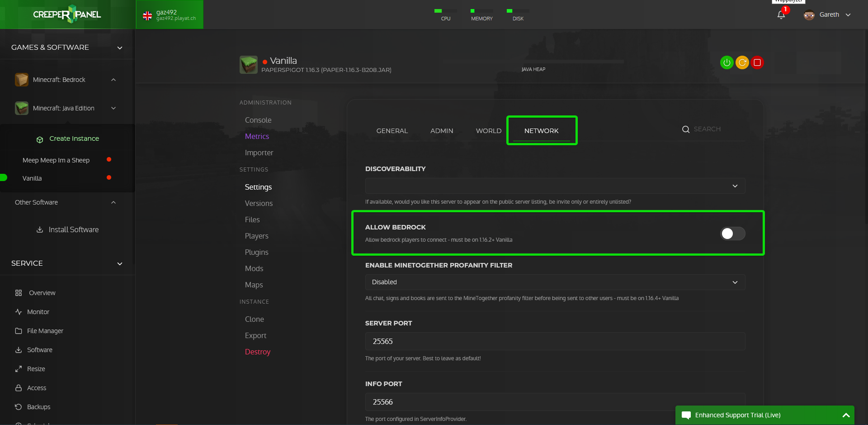Open the Importer page
Image resolution: width=868 pixels, height=425 pixels.
coord(259,153)
